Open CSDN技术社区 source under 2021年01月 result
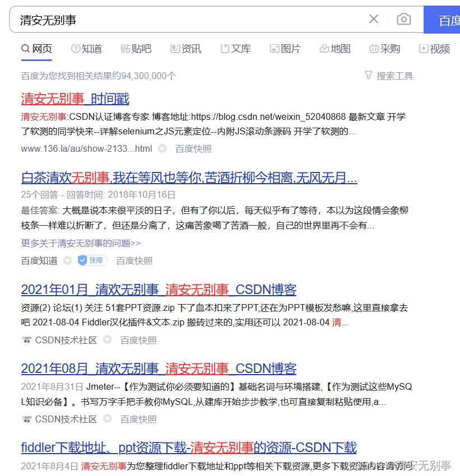The image size is (460, 476). 66,340
